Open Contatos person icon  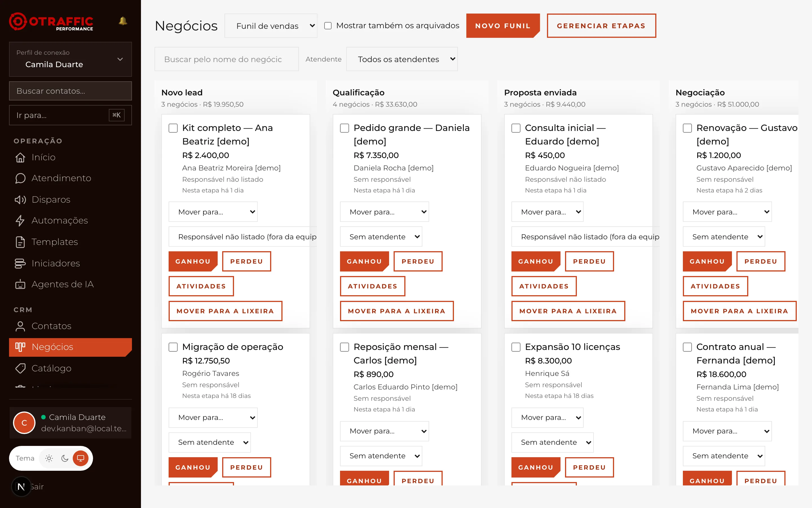coord(20,326)
